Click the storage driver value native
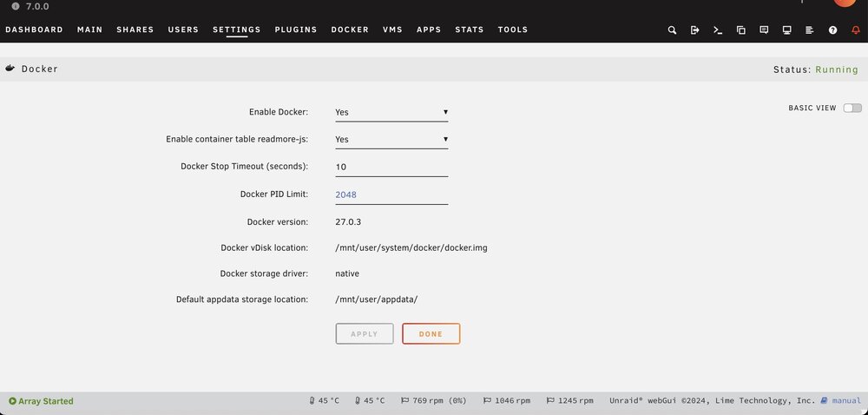 [347, 273]
